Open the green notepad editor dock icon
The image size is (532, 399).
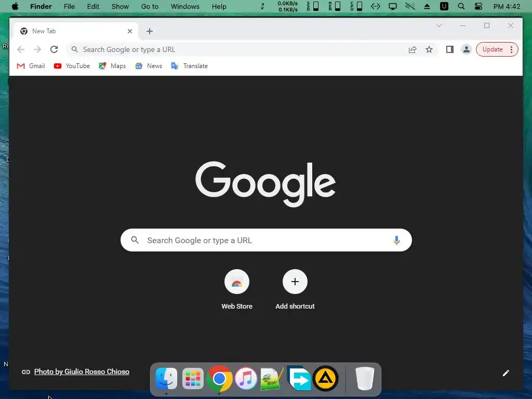[x=272, y=379]
